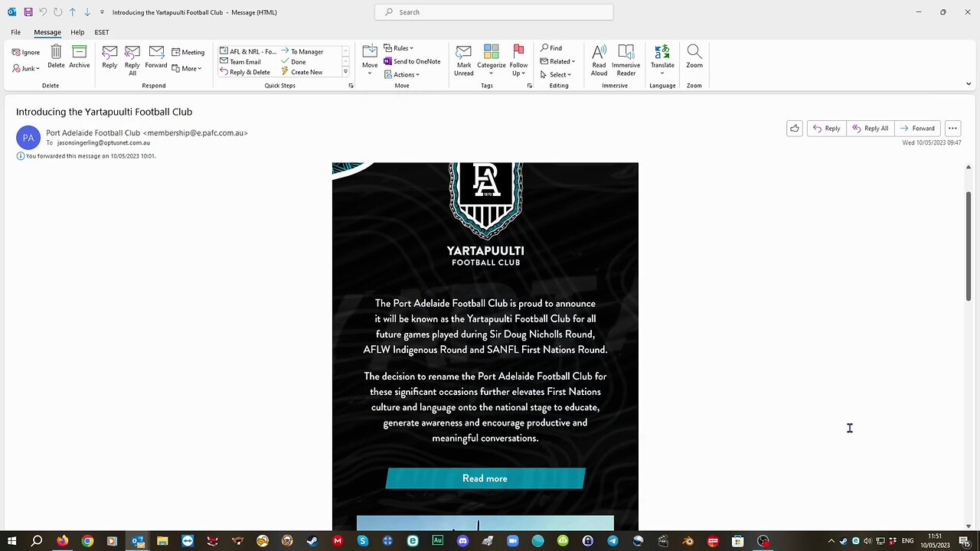Click Reply All in the message header
This screenshot has height=551, width=980.
[871, 129]
